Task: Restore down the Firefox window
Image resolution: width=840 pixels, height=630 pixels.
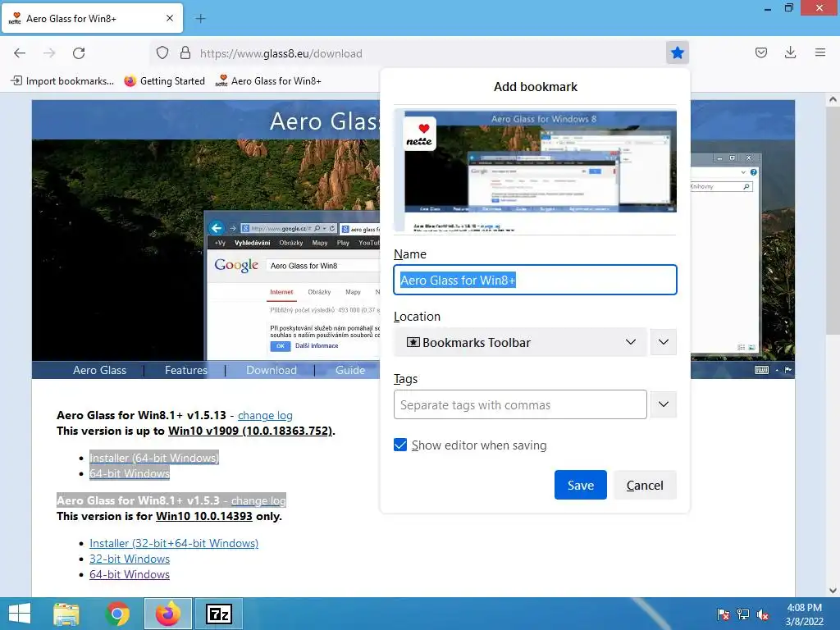Action: (789, 8)
